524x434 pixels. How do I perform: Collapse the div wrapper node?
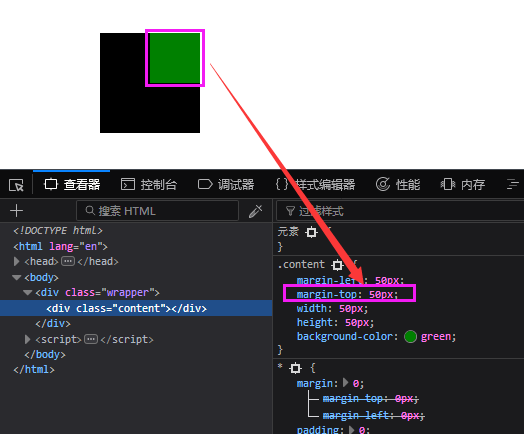[27, 293]
